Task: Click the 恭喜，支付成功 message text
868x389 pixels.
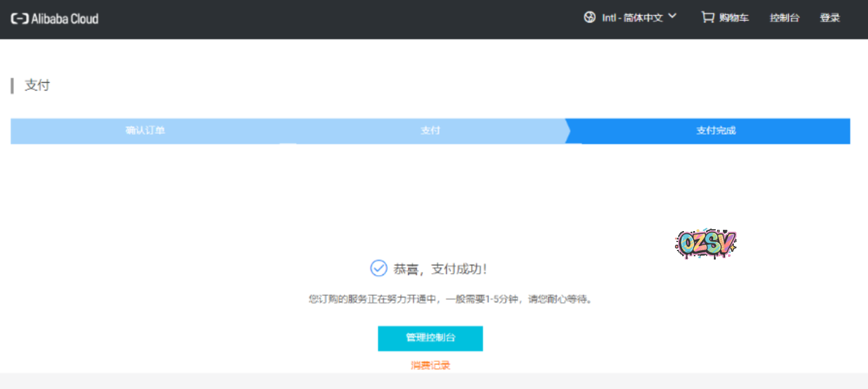Action: coord(440,269)
